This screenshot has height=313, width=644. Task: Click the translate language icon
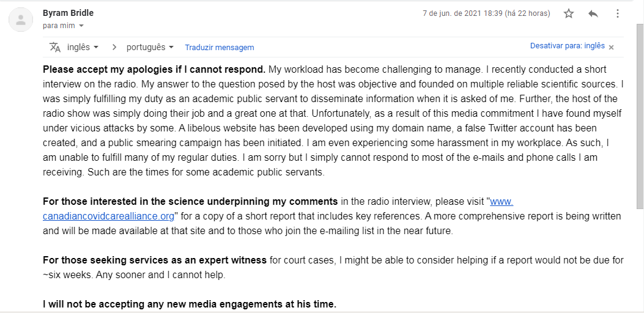tap(55, 47)
